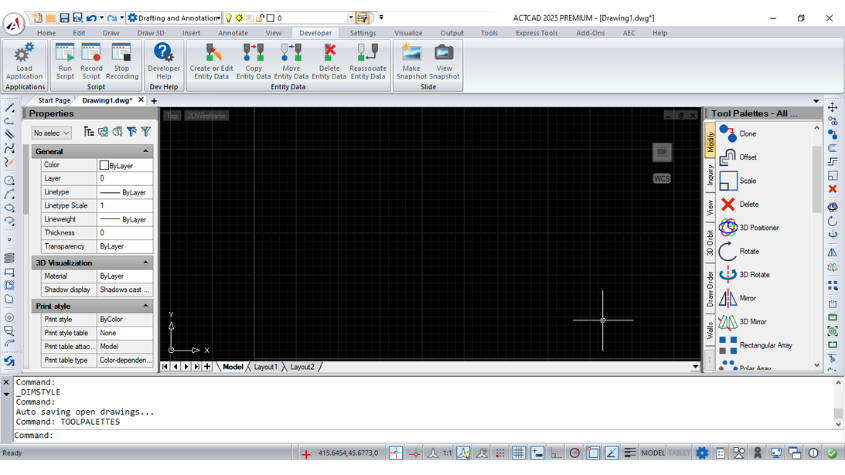
Task: Switch to the Start Page tab
Action: (x=54, y=100)
